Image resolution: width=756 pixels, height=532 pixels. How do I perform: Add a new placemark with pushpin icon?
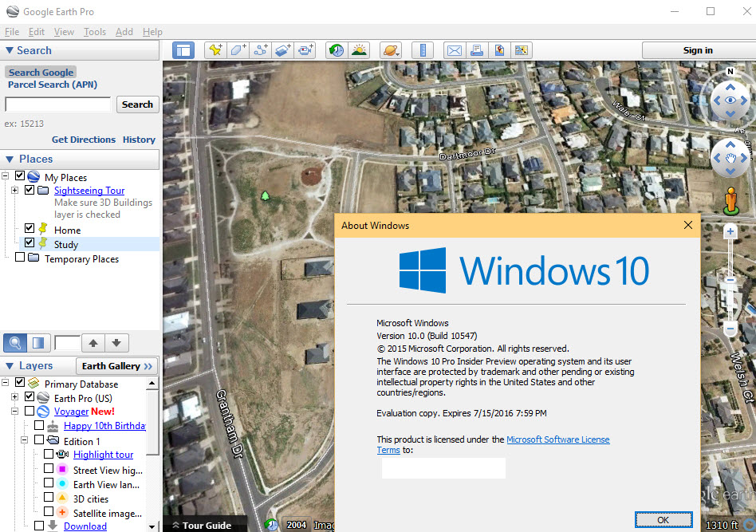215,50
